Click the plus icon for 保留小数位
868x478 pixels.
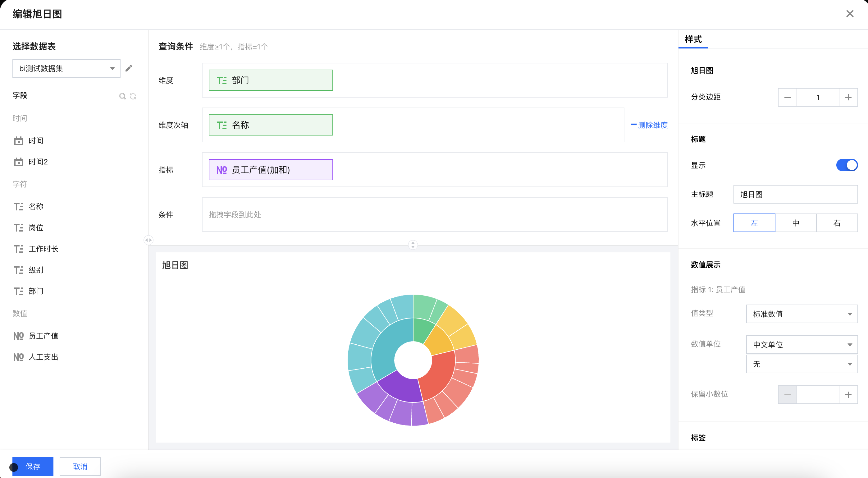[x=848, y=394]
